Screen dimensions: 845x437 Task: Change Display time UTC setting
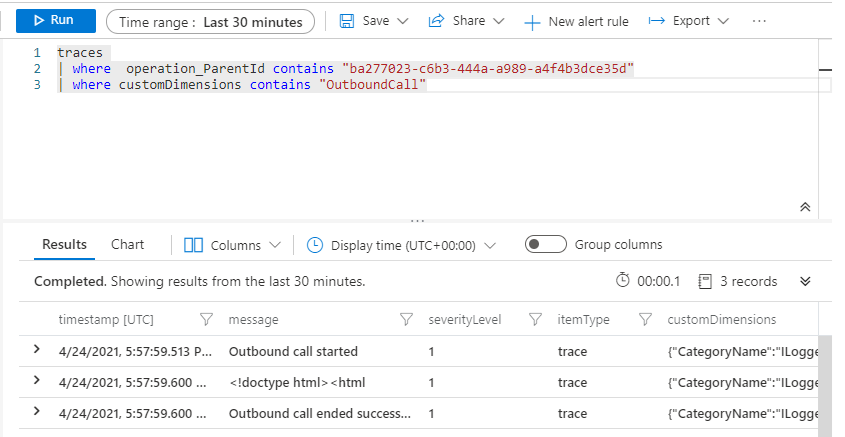click(403, 245)
